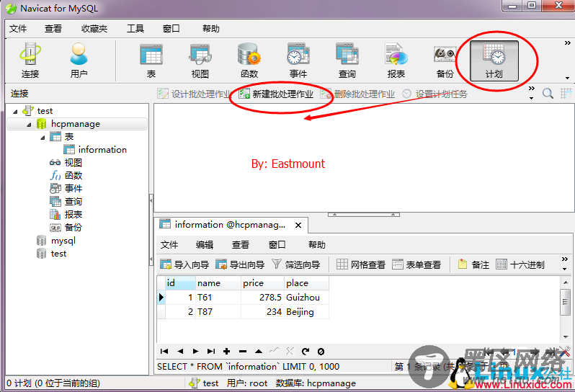Open the 查看 menu in main menubar
This screenshot has height=392, width=575.
53,29
